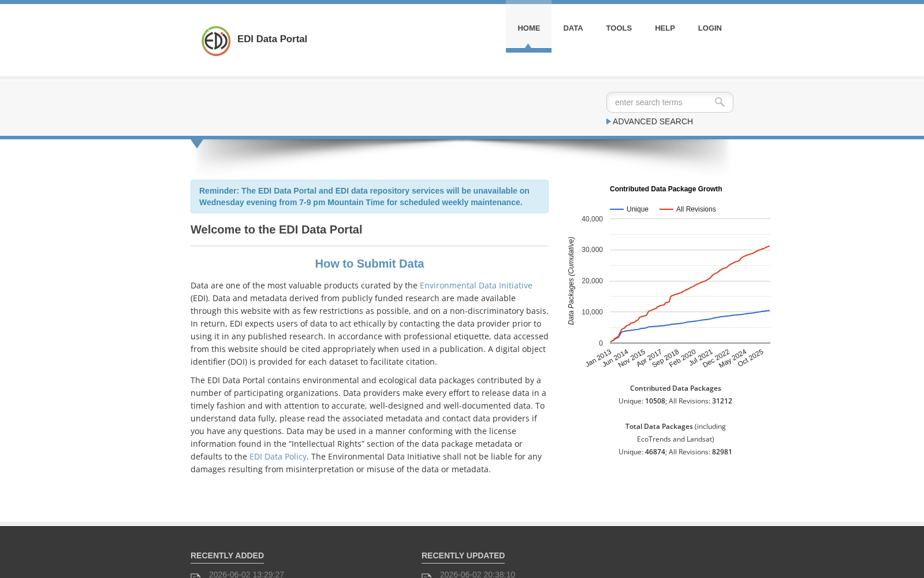Click the Contributed Data Package Growth title
Viewport: 924px width, 578px height.
pyautogui.click(x=666, y=189)
